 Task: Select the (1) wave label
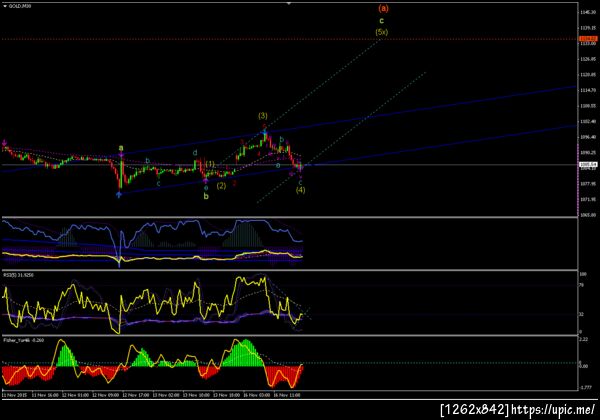tap(210, 164)
